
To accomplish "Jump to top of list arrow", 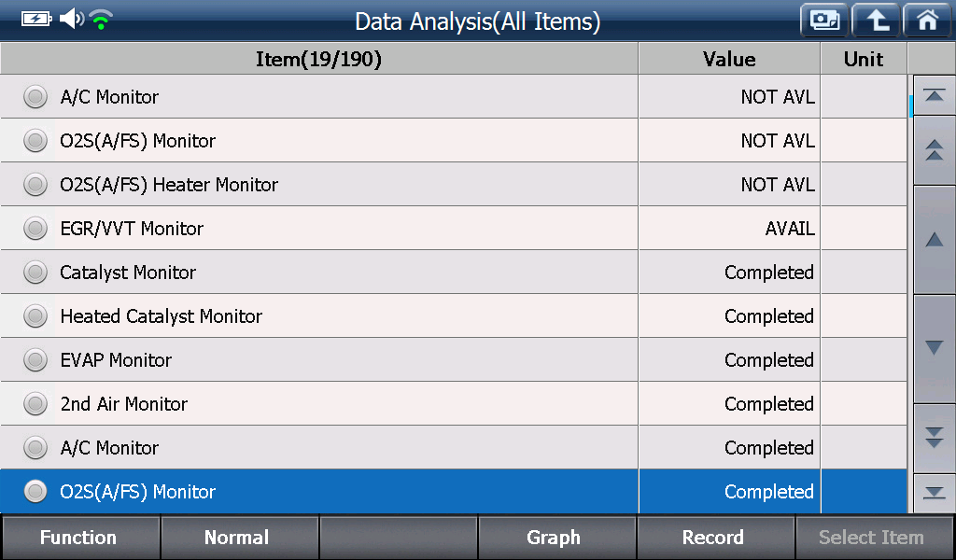I will pos(934,96).
